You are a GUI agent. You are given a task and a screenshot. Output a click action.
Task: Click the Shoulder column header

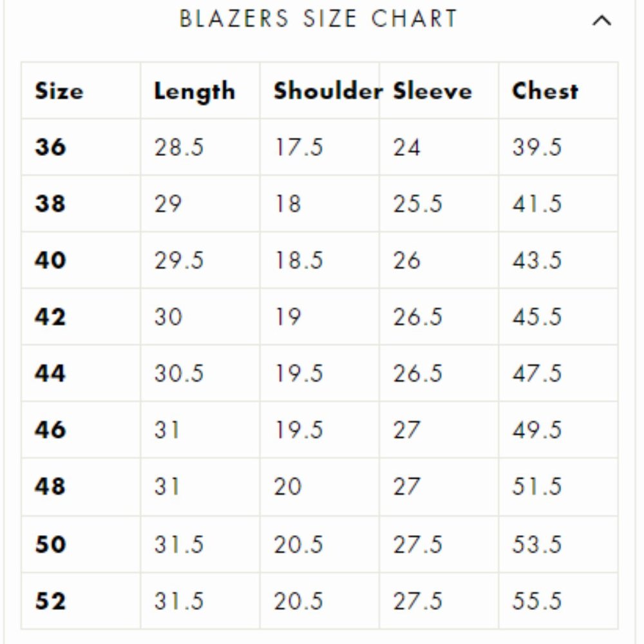coord(327,91)
